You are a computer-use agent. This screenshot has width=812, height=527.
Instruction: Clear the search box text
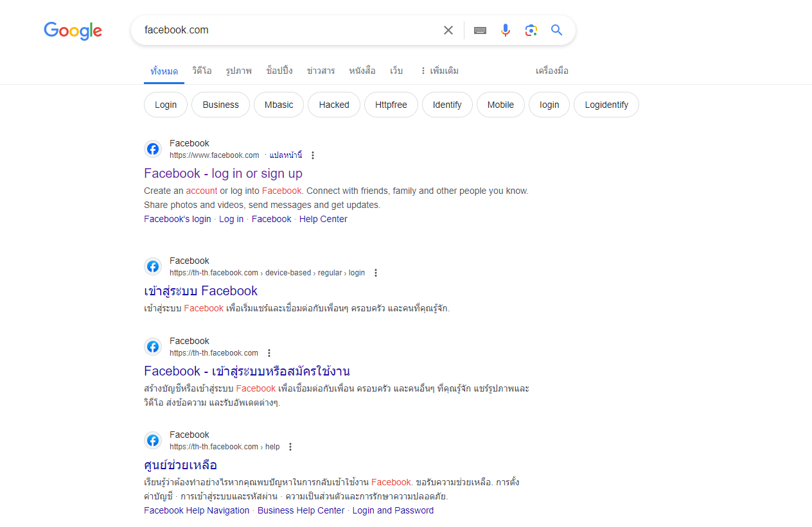coord(448,30)
